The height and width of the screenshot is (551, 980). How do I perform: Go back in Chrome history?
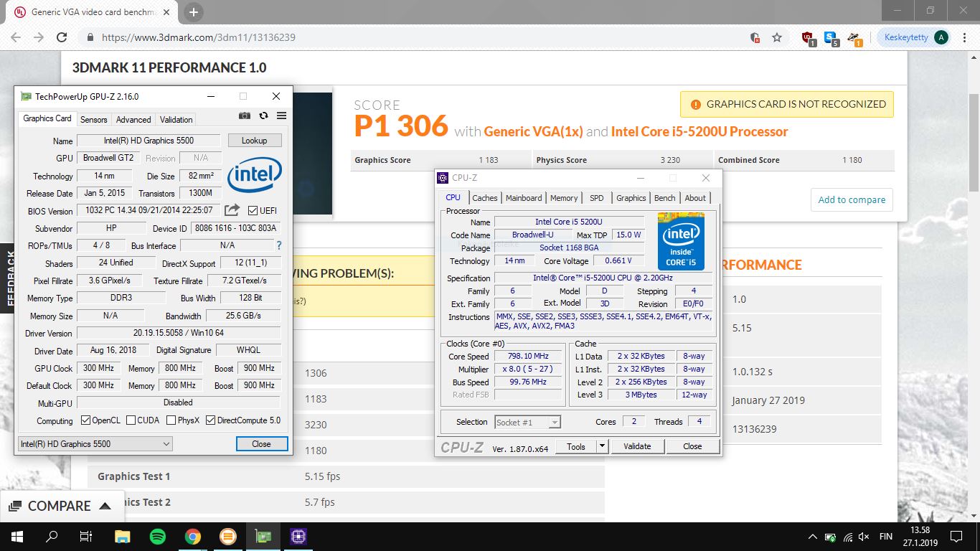16,37
